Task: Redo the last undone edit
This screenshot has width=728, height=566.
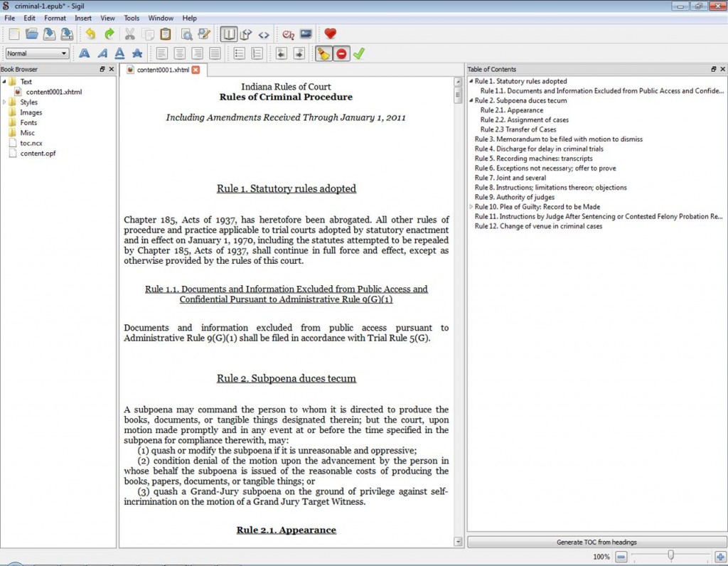Action: tap(109, 34)
